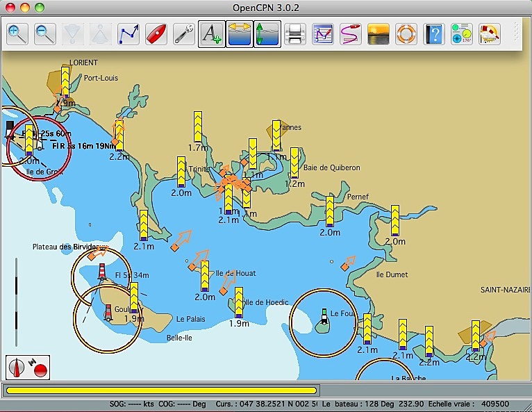Screen dimensions: 532x412
Task: Toggle tracking with the S-curve track icon
Action: pyautogui.click(x=351, y=34)
